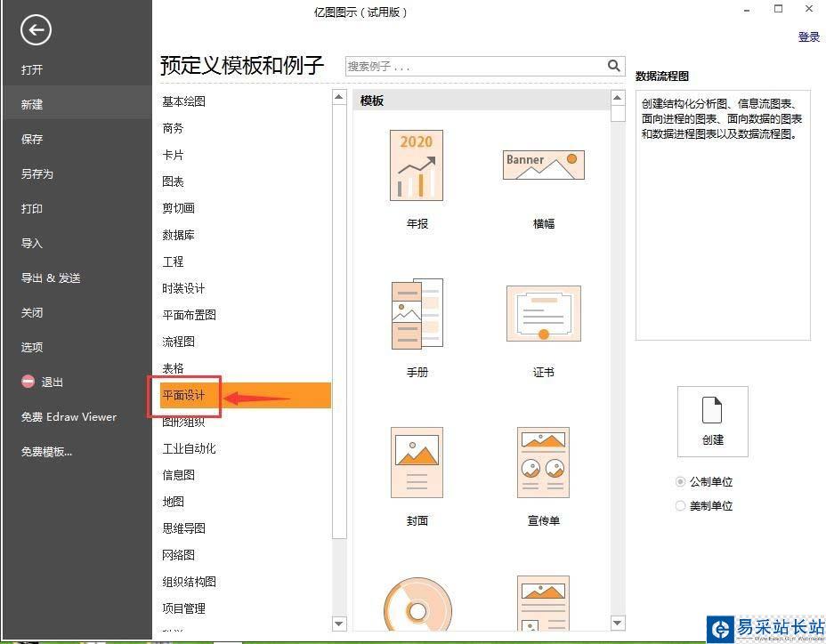Select the 封面 cover template icon
826x644 pixels.
pyautogui.click(x=417, y=463)
